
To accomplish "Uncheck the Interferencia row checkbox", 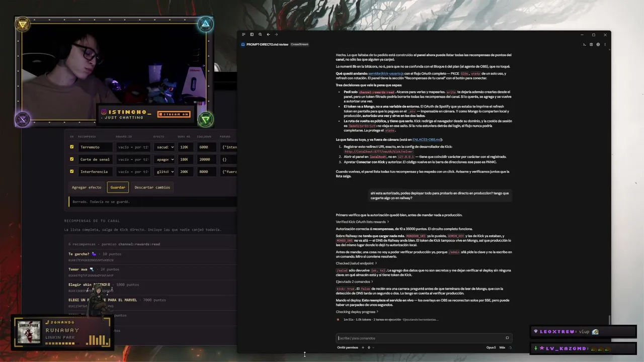I will [71, 171].
